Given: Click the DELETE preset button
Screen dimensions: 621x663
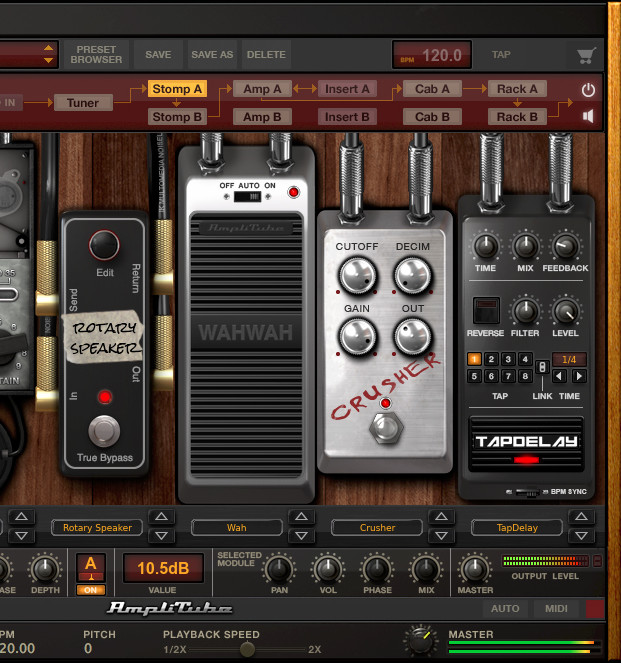Looking at the screenshot, I should pos(266,55).
